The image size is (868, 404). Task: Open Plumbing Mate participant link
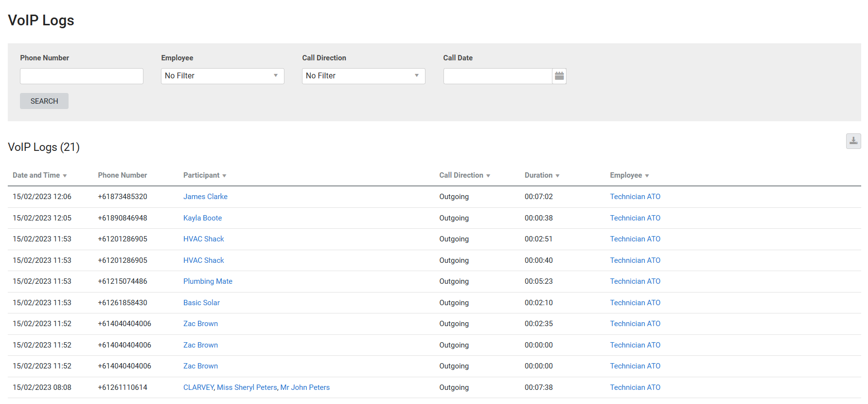point(208,281)
